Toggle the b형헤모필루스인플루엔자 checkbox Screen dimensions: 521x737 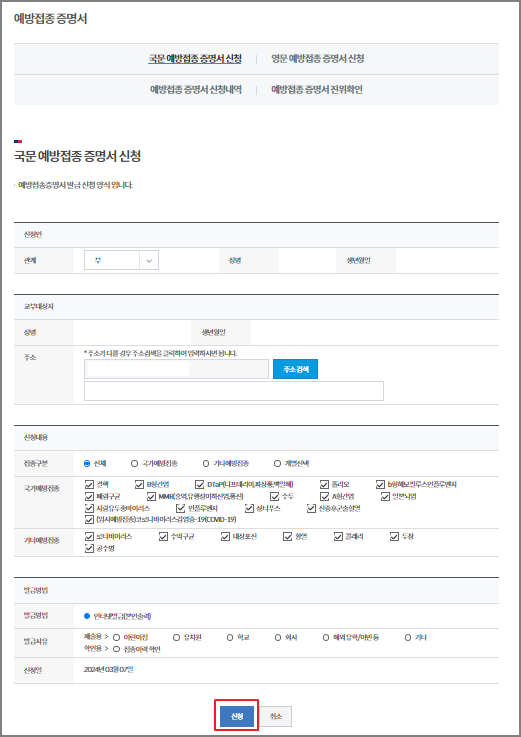click(380, 484)
